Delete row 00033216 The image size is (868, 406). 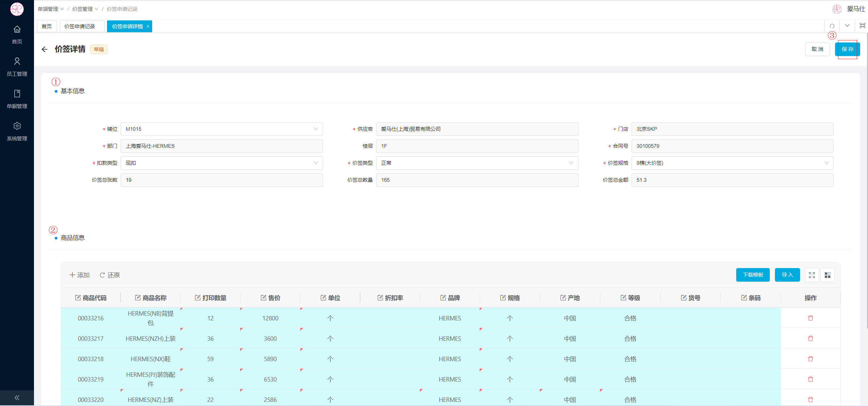811,318
